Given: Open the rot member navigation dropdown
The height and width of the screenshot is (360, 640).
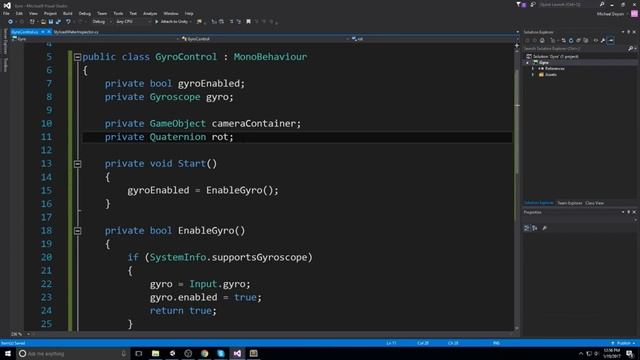Looking at the screenshot, I should coord(433,39).
